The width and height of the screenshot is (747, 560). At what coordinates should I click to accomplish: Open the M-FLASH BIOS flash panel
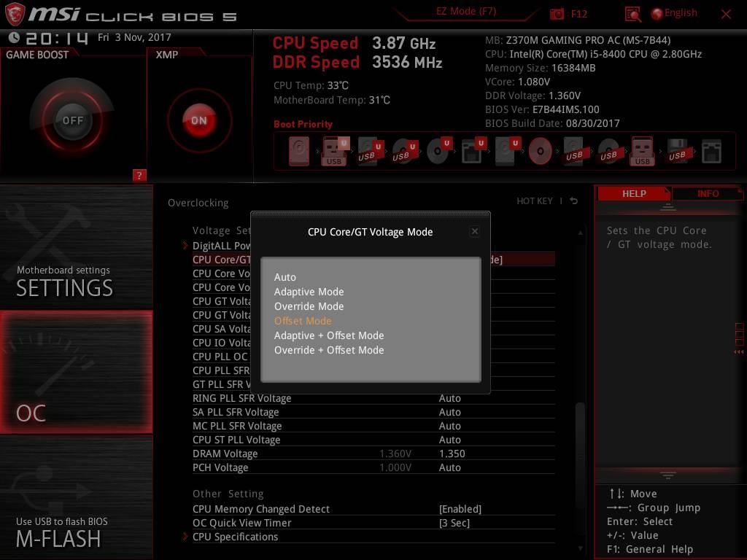[76, 498]
